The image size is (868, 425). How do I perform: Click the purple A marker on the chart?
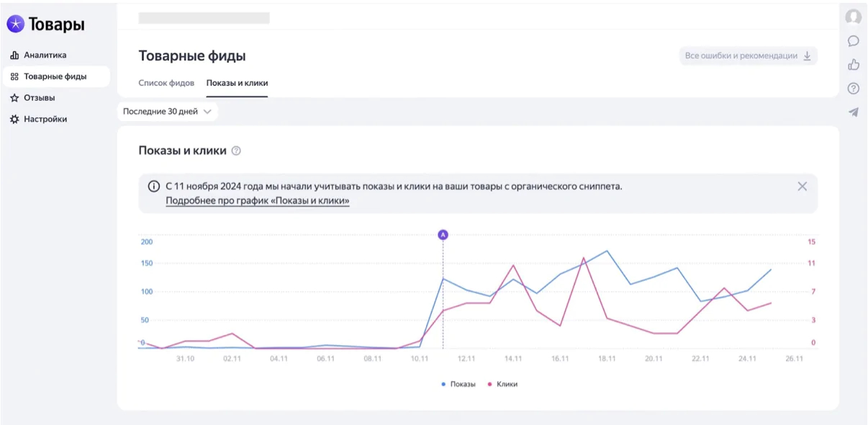(443, 235)
